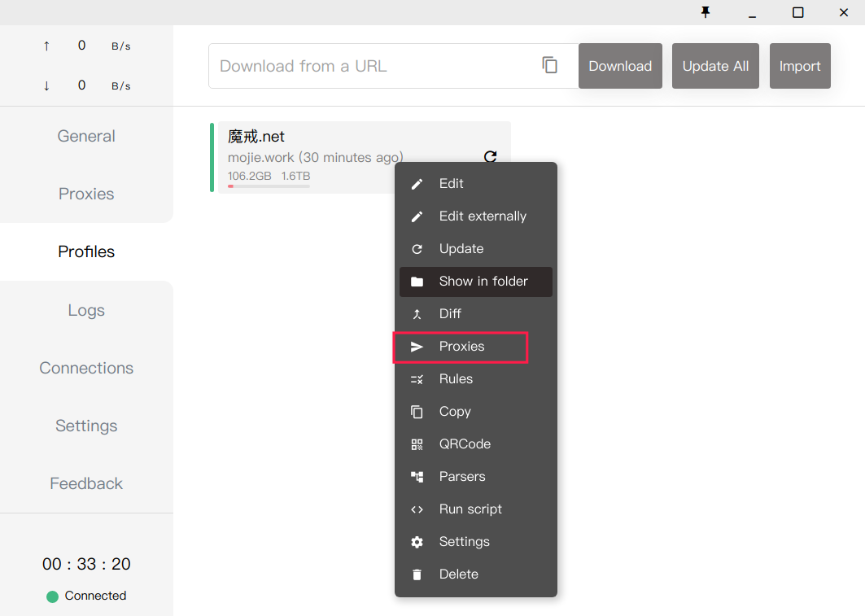Open the Connections sidebar tab

[x=86, y=368]
